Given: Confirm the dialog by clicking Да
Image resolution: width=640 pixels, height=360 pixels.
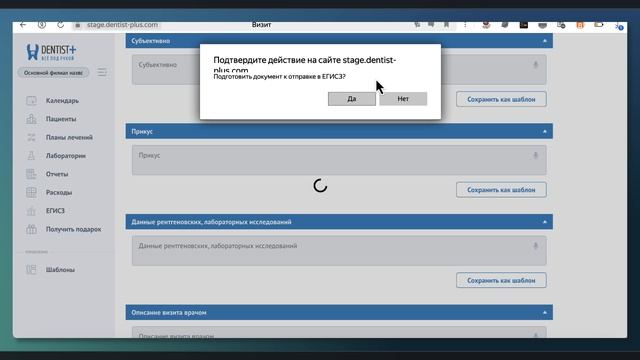Looking at the screenshot, I should [351, 99].
